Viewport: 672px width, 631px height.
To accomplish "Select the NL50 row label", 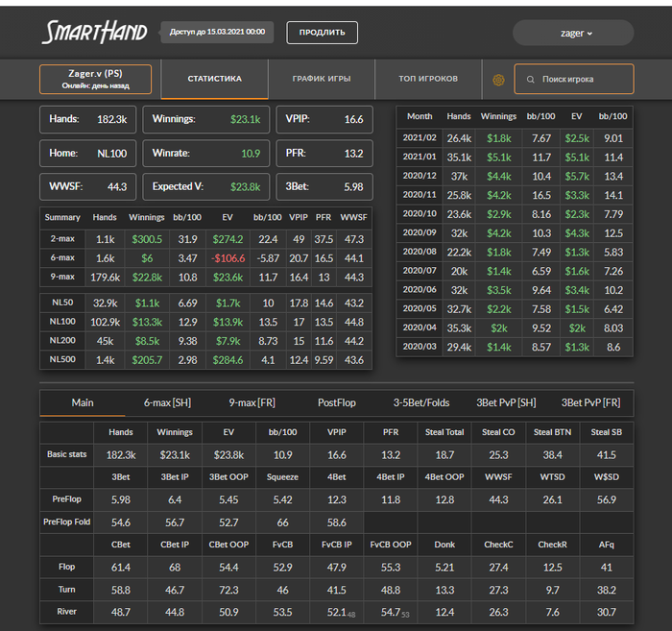I will point(62,303).
